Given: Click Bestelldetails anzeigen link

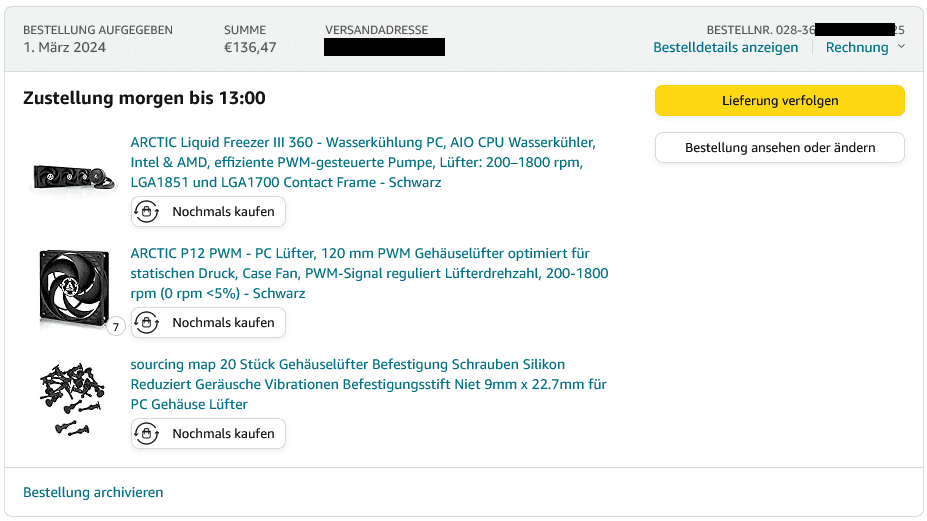Looking at the screenshot, I should click(725, 47).
